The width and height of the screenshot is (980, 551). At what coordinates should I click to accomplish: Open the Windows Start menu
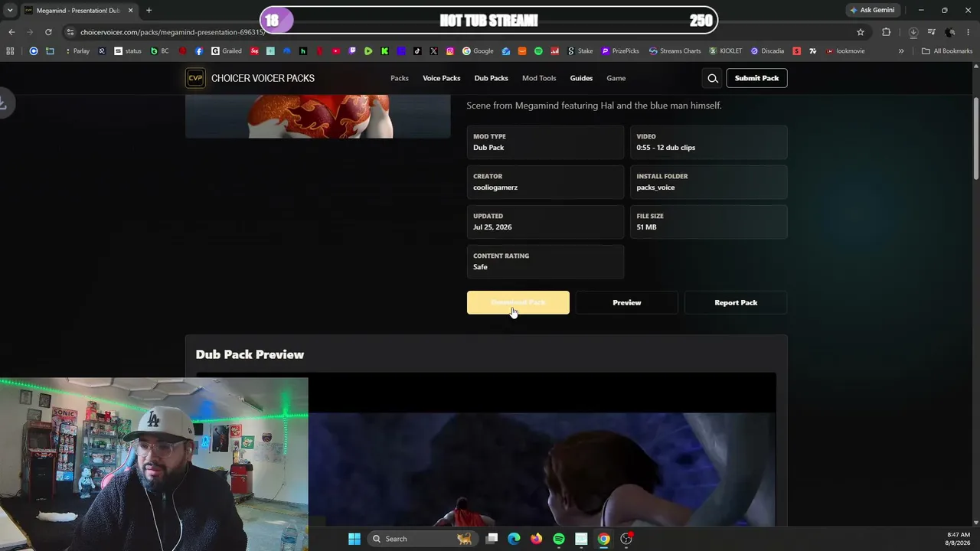pos(354,539)
